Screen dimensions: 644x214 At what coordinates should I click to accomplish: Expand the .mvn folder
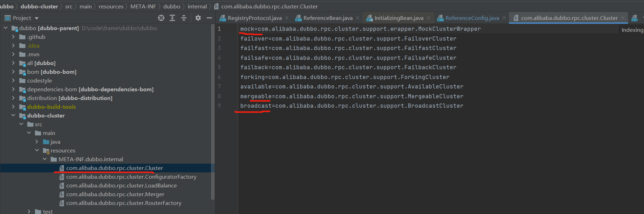coord(13,54)
